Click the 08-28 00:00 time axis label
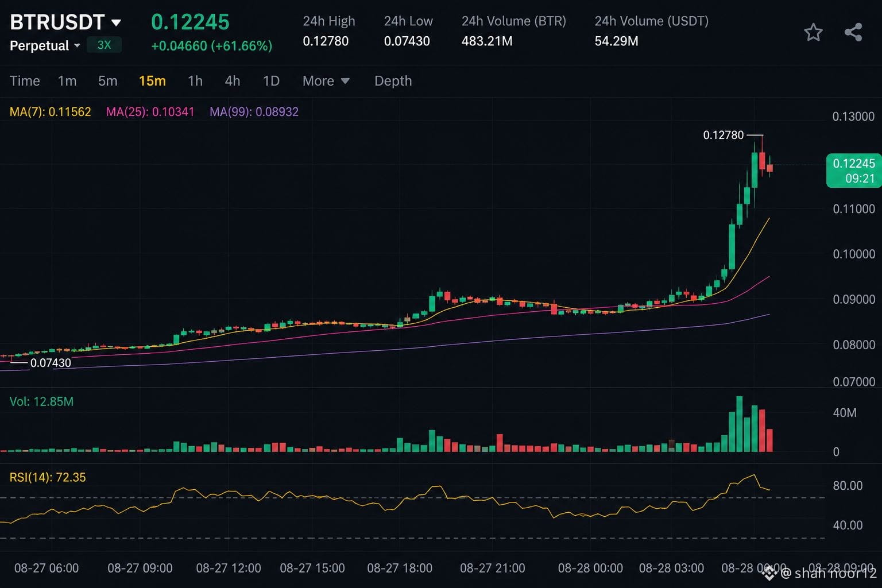 pos(590,568)
